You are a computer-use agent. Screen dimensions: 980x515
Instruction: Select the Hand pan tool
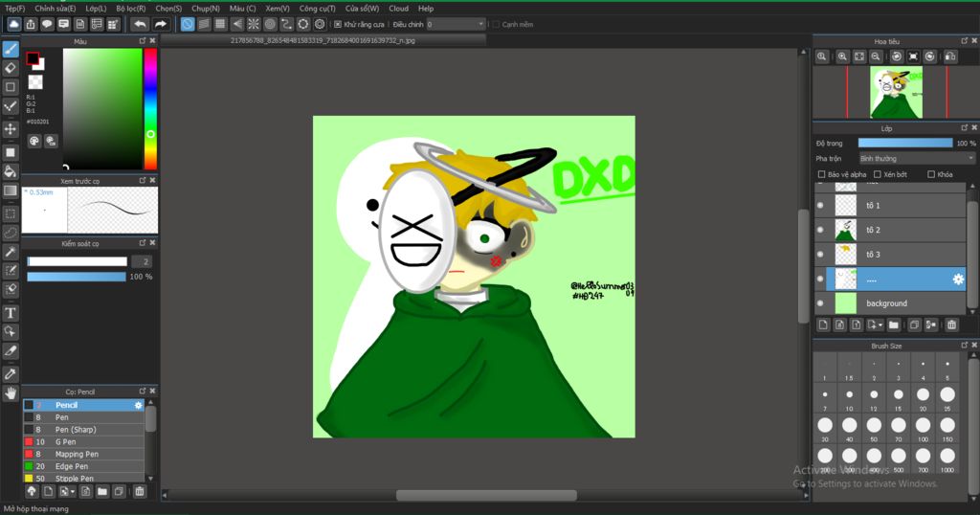point(11,392)
